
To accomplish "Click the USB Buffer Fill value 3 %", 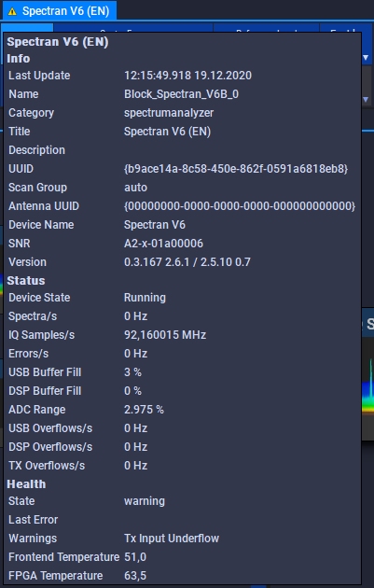I will (132, 372).
